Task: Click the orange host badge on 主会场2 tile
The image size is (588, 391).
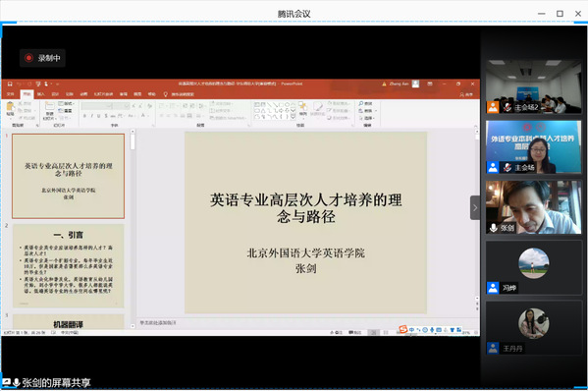Action: tap(493, 107)
